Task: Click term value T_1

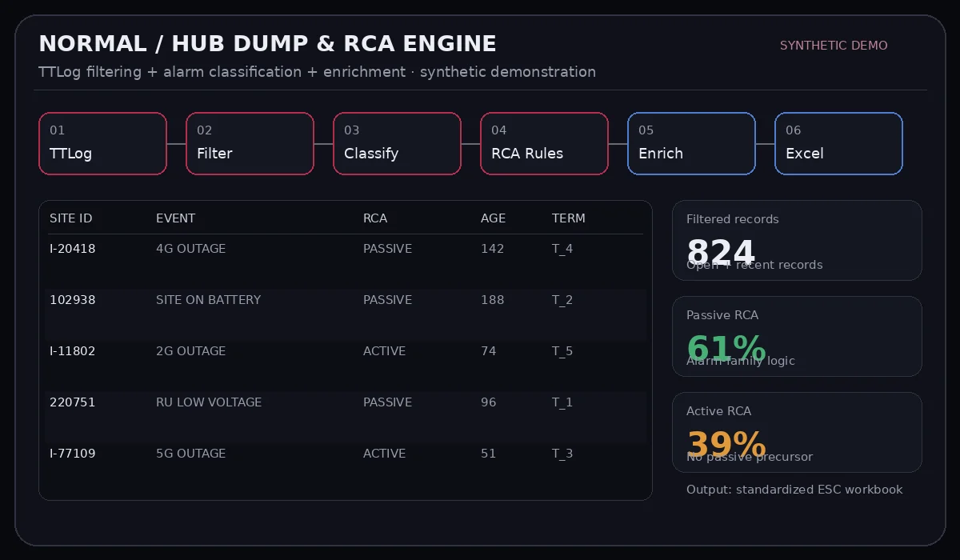Action: [x=562, y=402]
